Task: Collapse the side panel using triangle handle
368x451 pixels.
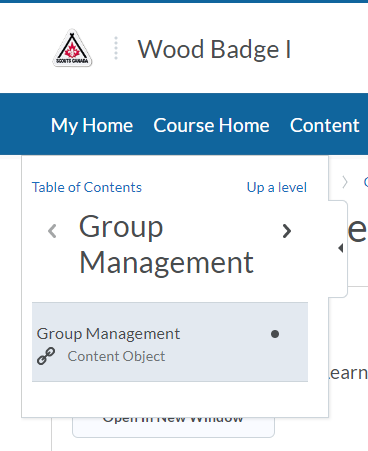Action: pyautogui.click(x=340, y=248)
